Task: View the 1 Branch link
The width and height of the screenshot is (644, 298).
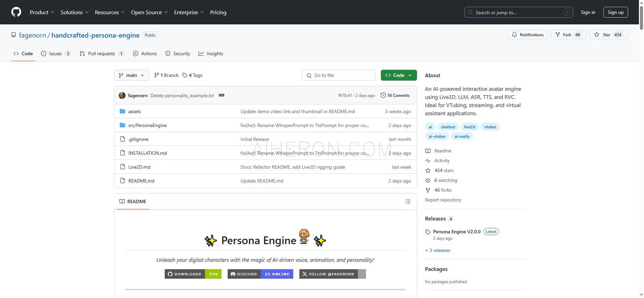Action: [166, 75]
